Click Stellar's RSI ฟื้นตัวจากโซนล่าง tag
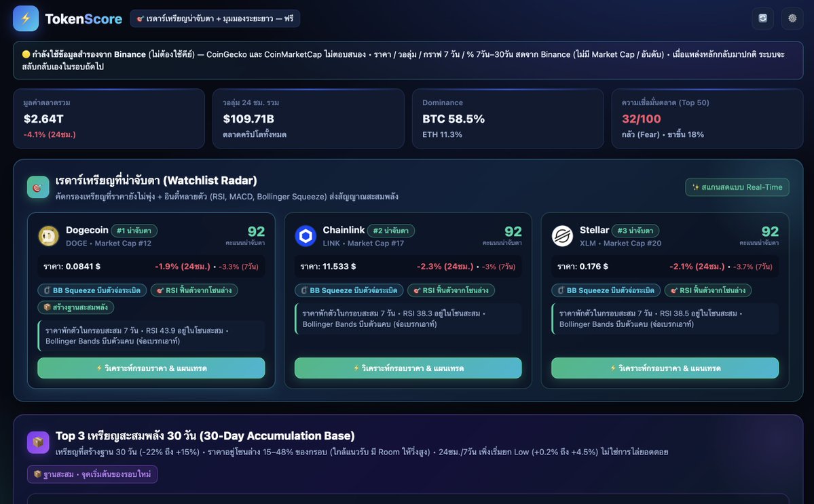This screenshot has height=504, width=814. click(x=708, y=290)
